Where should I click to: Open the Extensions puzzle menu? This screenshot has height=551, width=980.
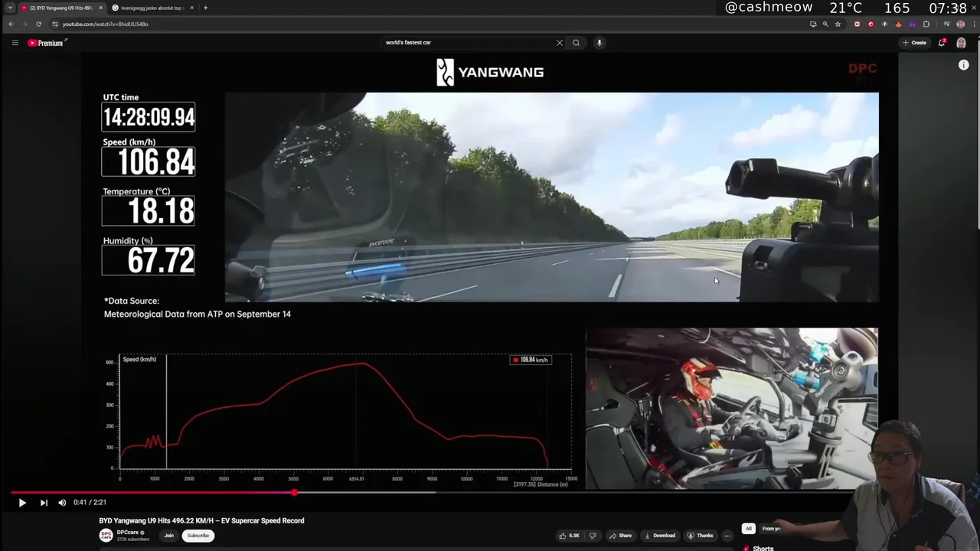tap(926, 24)
